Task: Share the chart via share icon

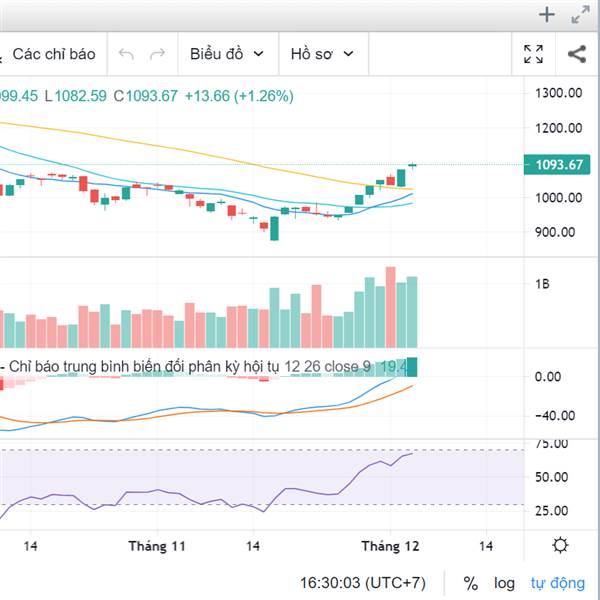Action: pos(577,54)
